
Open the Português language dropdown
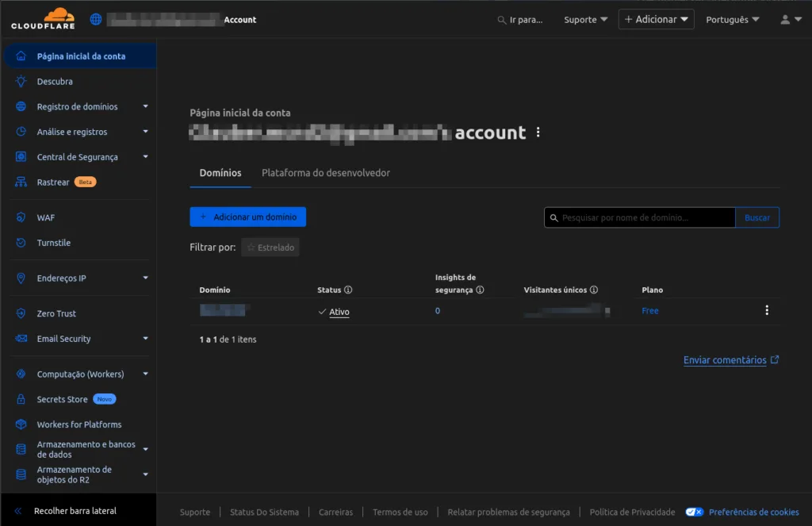pos(732,20)
